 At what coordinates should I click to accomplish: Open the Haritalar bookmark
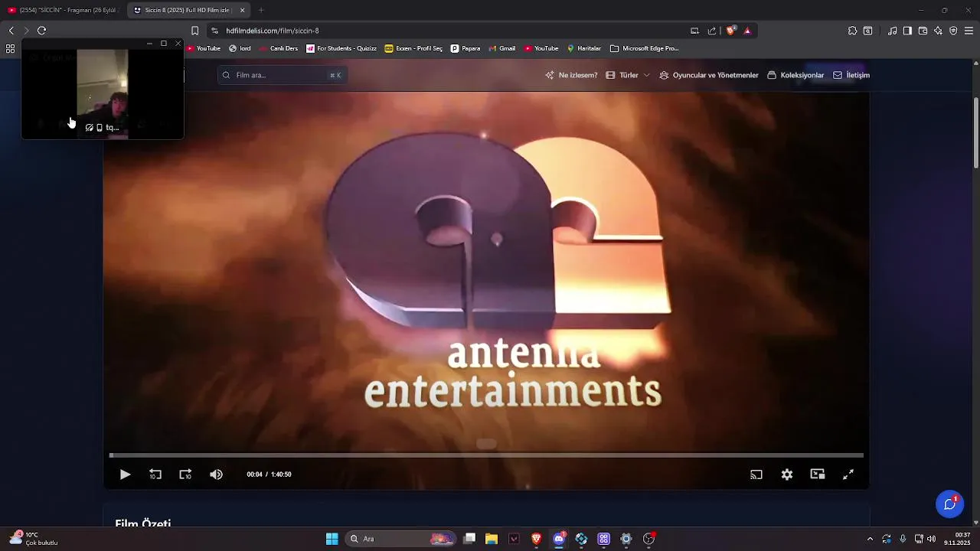584,48
